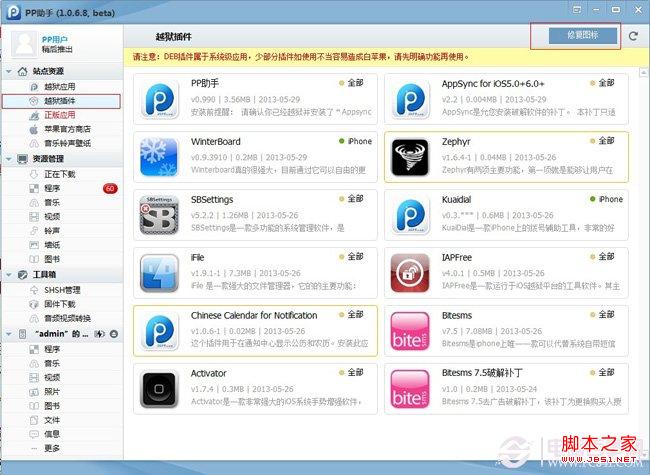
Task: Open 正版应用 in sidebar
Action: pos(60,115)
